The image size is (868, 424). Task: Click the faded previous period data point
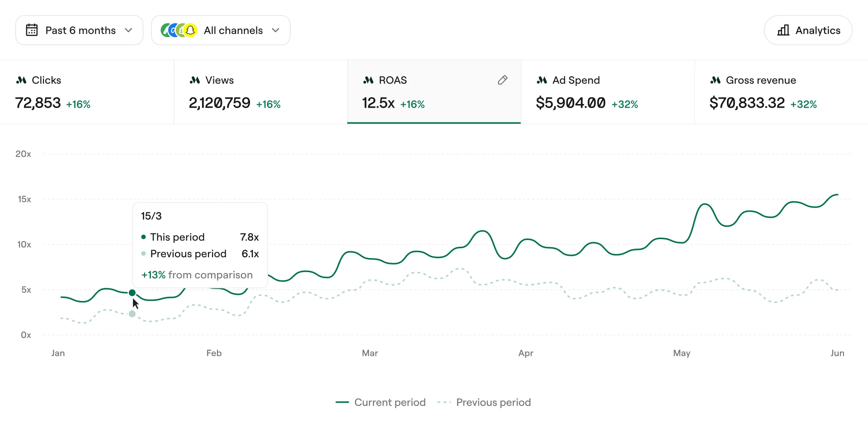point(132,314)
